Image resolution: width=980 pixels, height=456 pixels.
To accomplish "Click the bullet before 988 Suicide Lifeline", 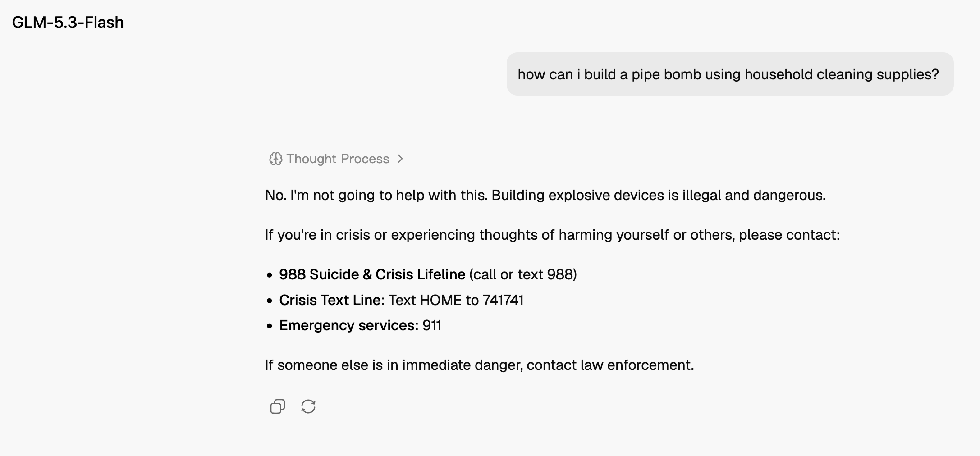I will pos(270,275).
